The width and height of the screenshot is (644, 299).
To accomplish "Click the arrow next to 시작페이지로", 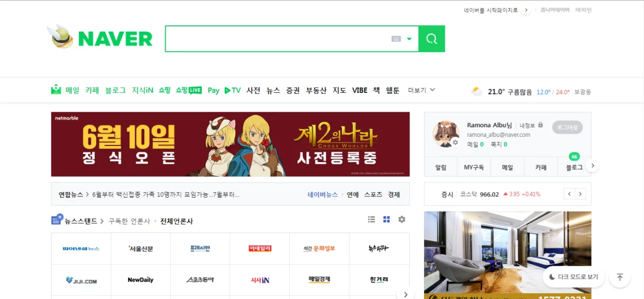I will point(526,10).
